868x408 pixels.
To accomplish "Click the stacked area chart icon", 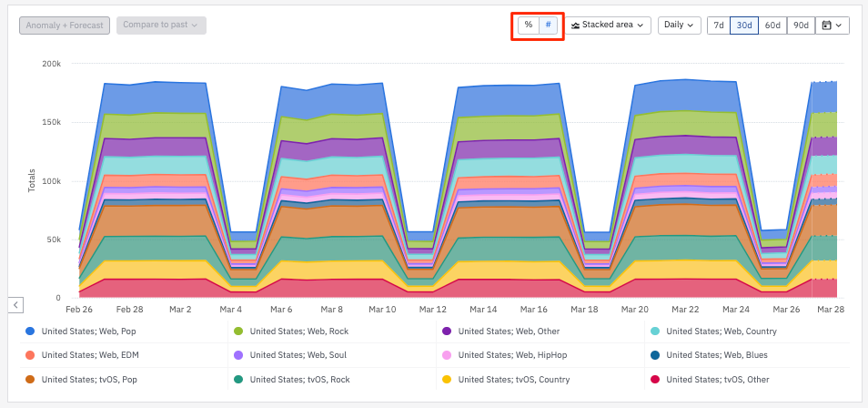I will 576,25.
